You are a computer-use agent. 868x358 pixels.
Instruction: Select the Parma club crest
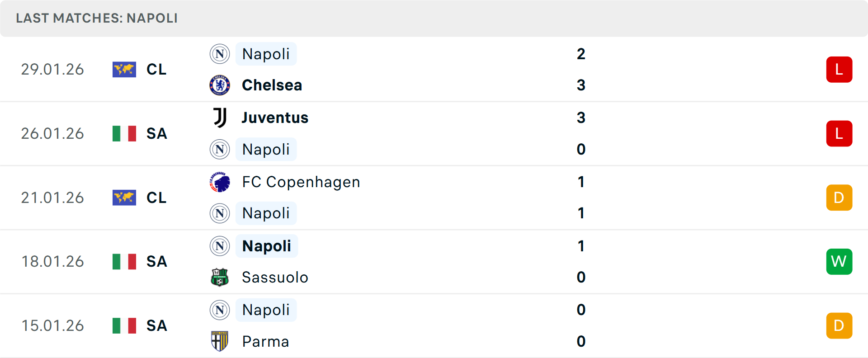(x=220, y=341)
